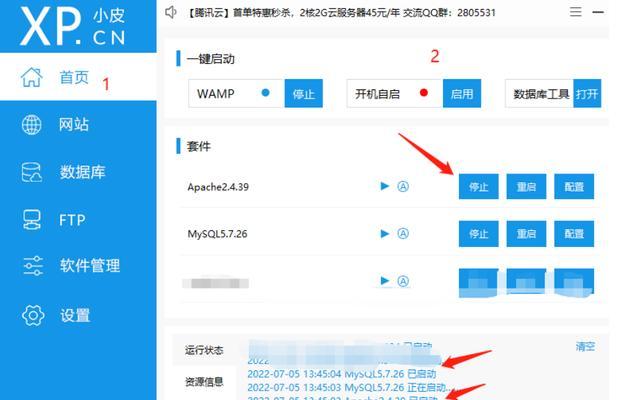Click the 套件 section heading
Screen dimensions: 621x400
[199, 147]
